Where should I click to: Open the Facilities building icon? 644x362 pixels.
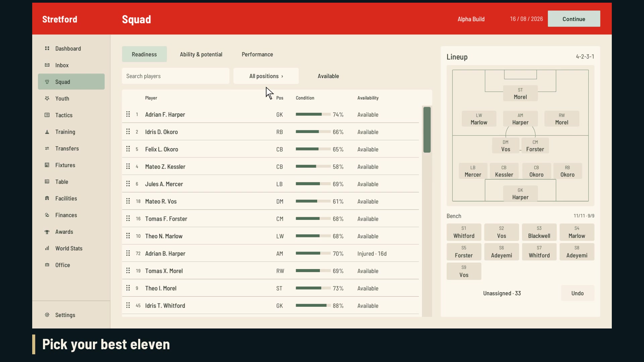pyautogui.click(x=47, y=198)
